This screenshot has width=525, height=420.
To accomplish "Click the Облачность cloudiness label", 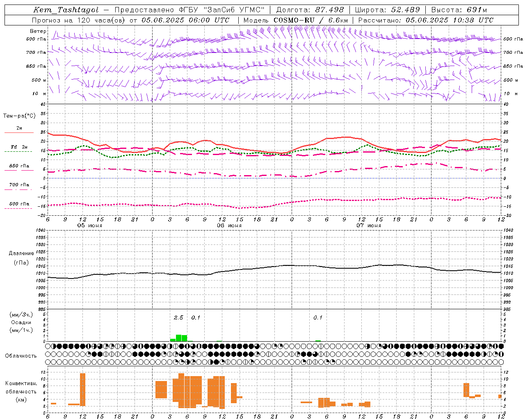I will (x=21, y=356).
